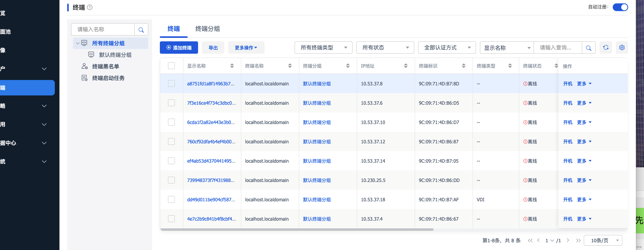This screenshot has height=250, width=644.
Task: Open the column settings gear icon
Action: [622, 48]
